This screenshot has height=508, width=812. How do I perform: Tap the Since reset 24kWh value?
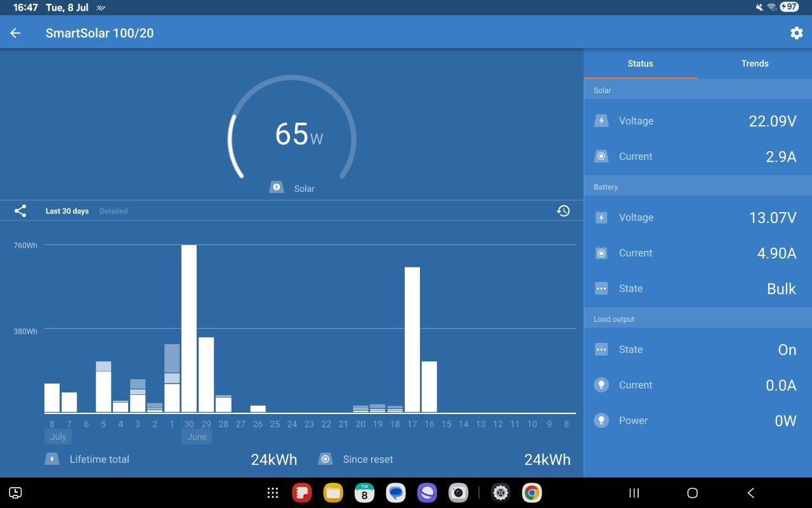547,459
